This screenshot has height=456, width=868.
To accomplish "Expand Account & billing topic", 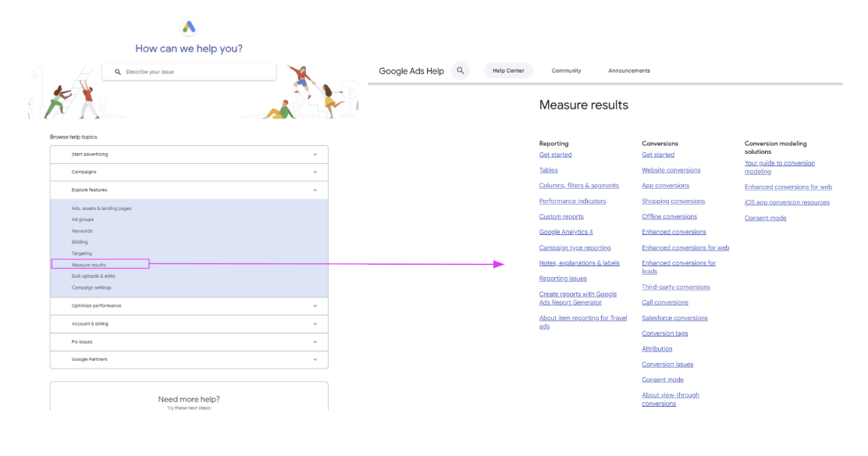I will 189,324.
